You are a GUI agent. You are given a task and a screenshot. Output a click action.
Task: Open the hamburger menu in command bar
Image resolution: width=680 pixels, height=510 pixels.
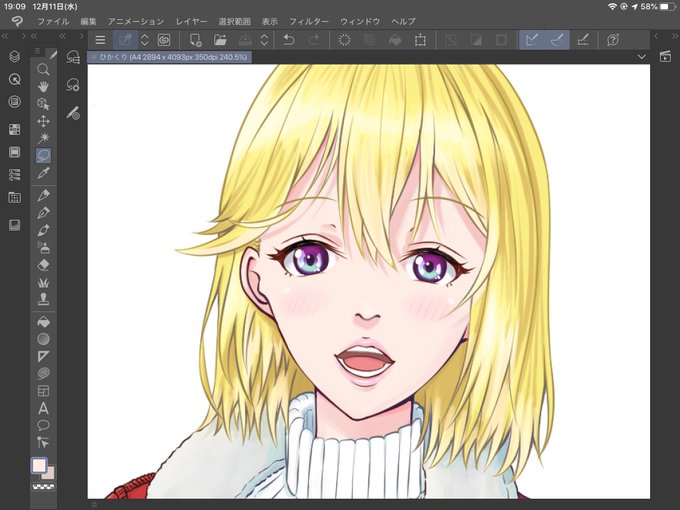[100, 40]
